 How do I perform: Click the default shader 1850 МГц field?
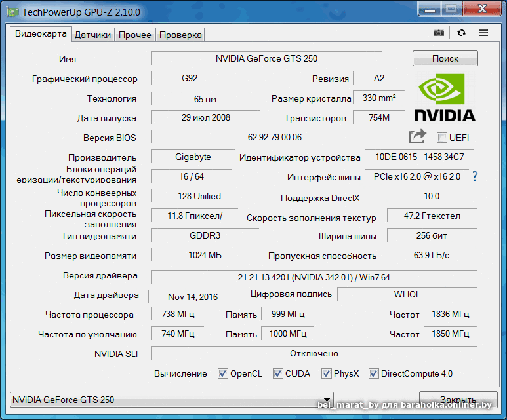click(450, 334)
